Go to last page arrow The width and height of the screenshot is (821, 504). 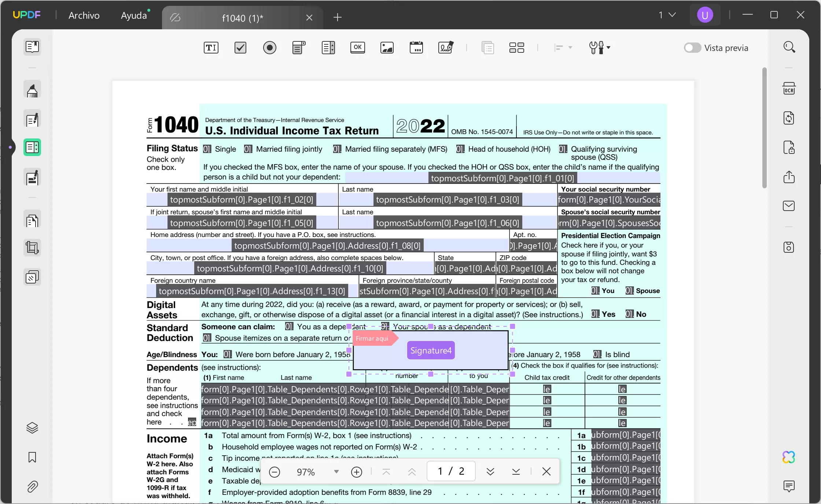(x=516, y=472)
